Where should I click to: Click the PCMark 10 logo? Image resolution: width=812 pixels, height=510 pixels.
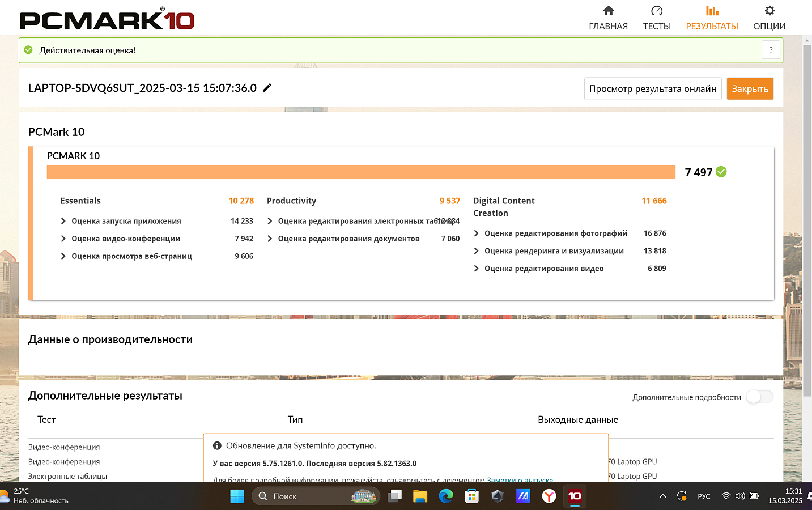click(107, 19)
